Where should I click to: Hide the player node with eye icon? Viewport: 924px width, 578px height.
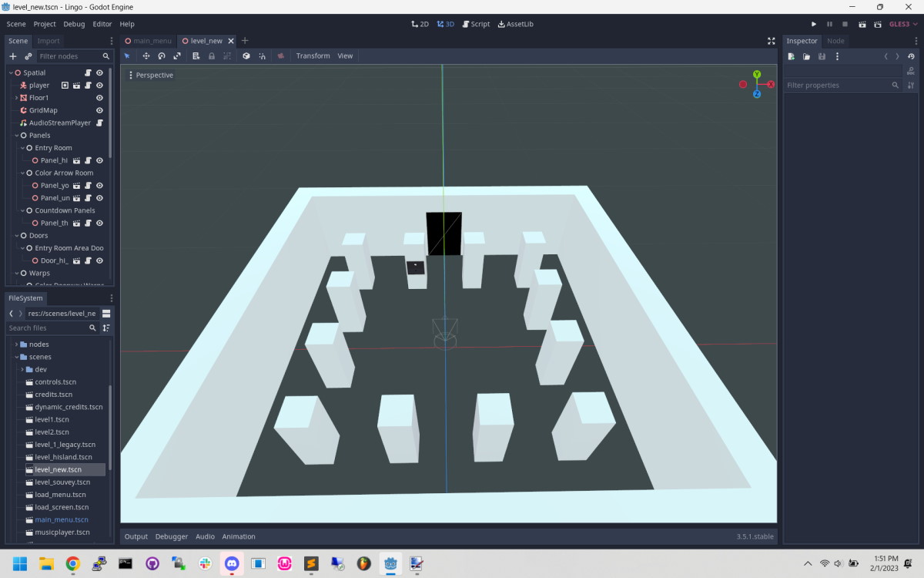click(99, 86)
